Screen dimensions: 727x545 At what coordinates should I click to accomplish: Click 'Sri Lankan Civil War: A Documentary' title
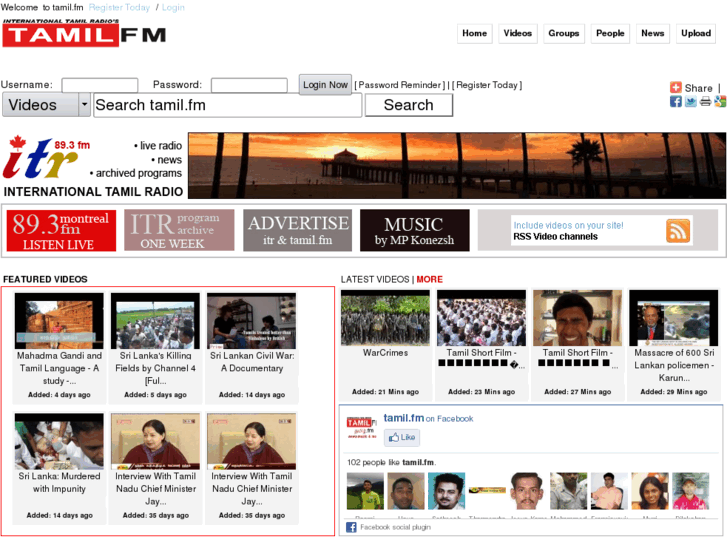click(252, 362)
